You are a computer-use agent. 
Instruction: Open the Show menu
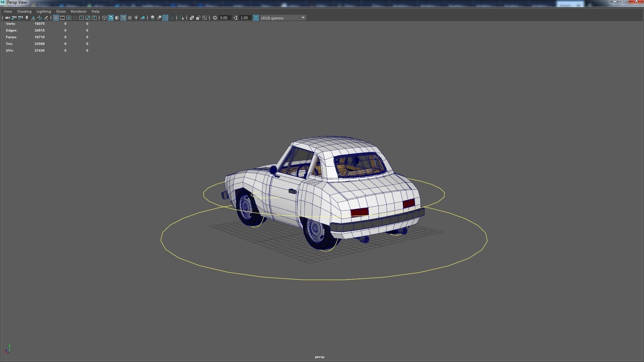point(61,11)
